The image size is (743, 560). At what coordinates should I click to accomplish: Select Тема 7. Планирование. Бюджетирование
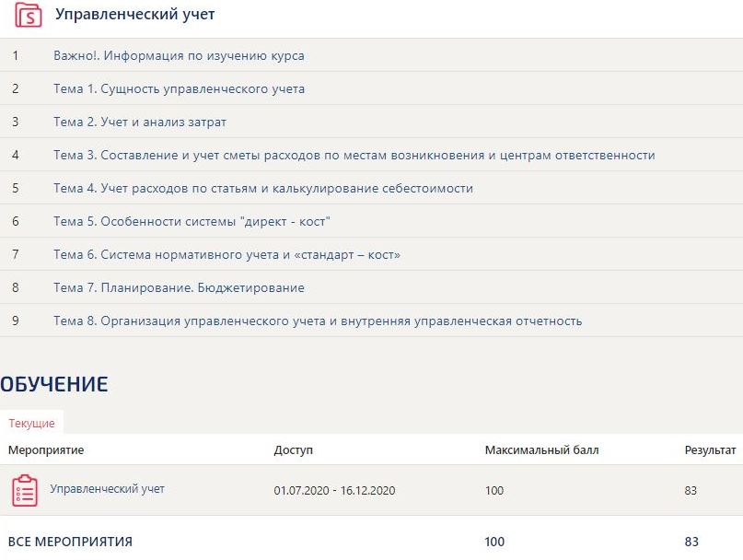click(179, 288)
